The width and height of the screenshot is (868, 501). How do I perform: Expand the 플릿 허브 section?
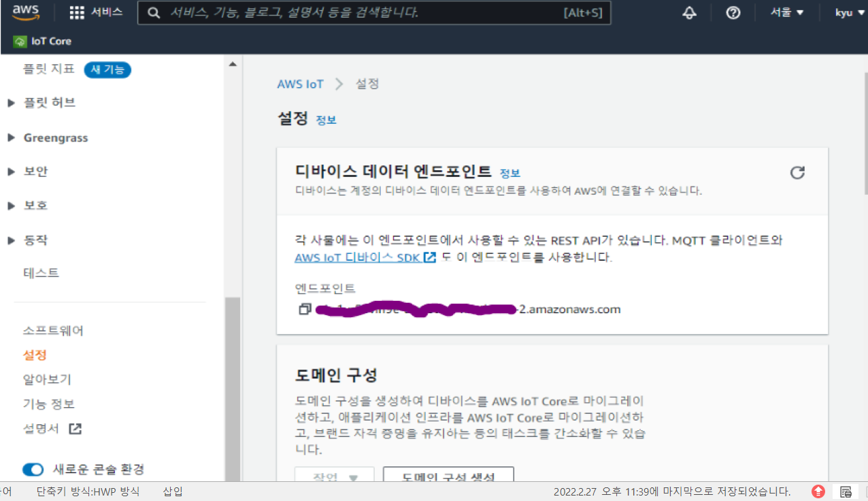[x=11, y=103]
